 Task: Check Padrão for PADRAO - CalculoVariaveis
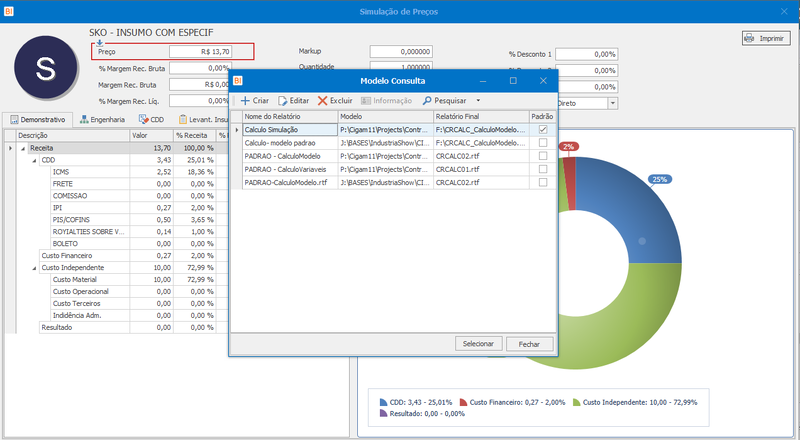click(543, 169)
